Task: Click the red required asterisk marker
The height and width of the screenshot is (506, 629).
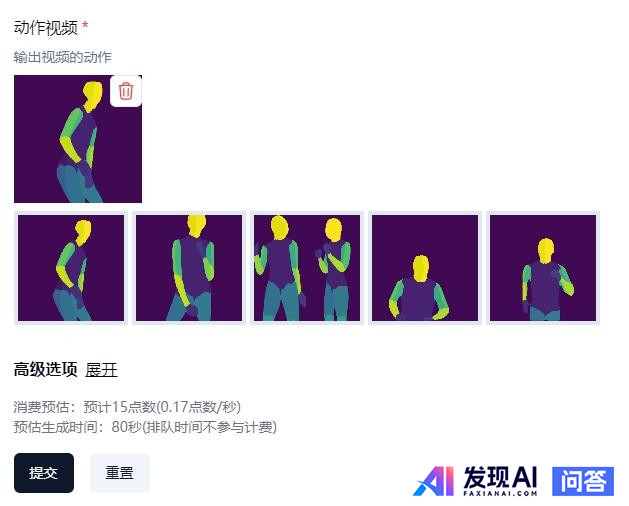Action: pos(85,26)
